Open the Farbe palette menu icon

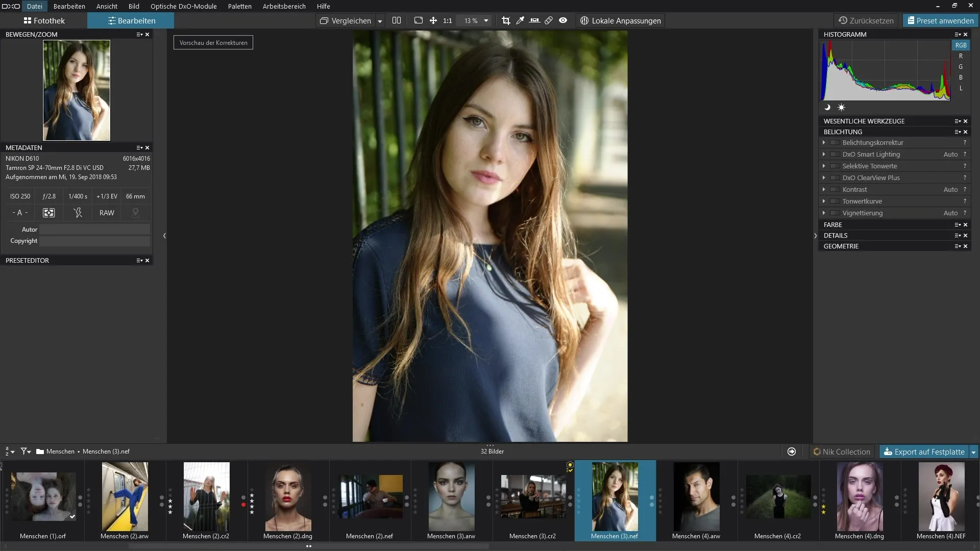(958, 224)
